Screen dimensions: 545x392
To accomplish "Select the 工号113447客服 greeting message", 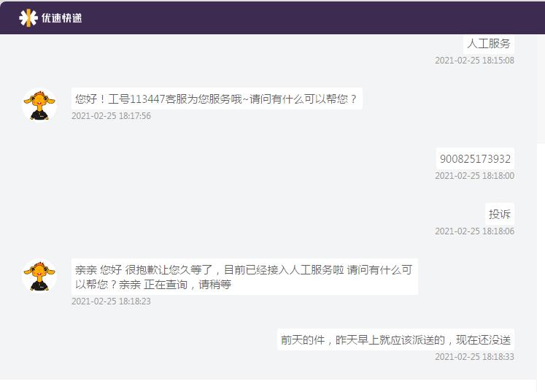I will click(217, 99).
